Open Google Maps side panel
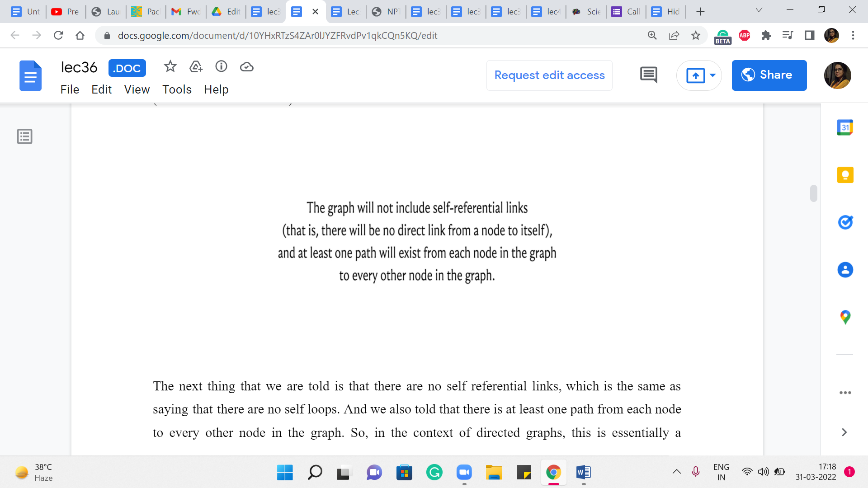868x488 pixels. click(x=844, y=317)
